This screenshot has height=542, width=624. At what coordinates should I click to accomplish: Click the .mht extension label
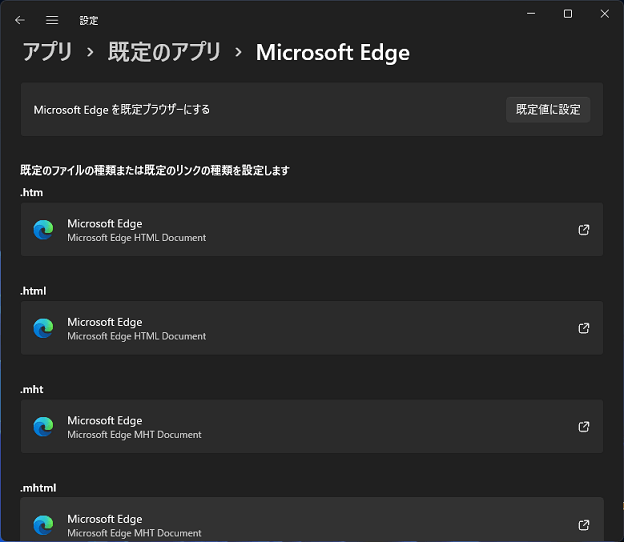[32, 389]
